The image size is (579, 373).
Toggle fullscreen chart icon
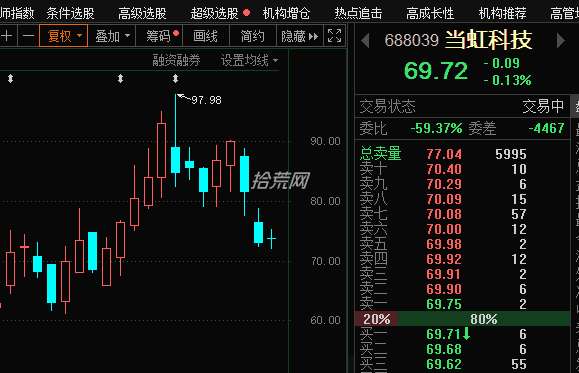coord(335,36)
